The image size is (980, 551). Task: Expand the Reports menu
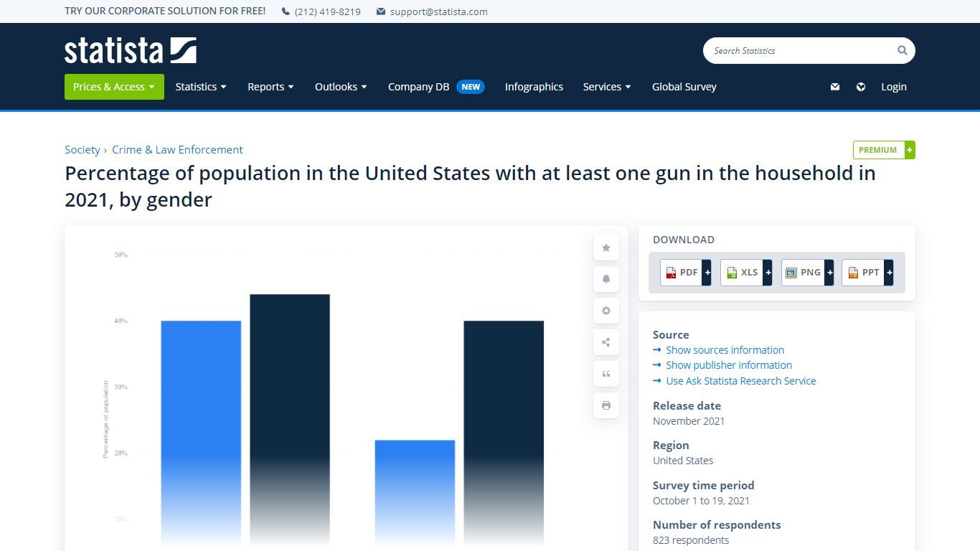click(x=270, y=87)
